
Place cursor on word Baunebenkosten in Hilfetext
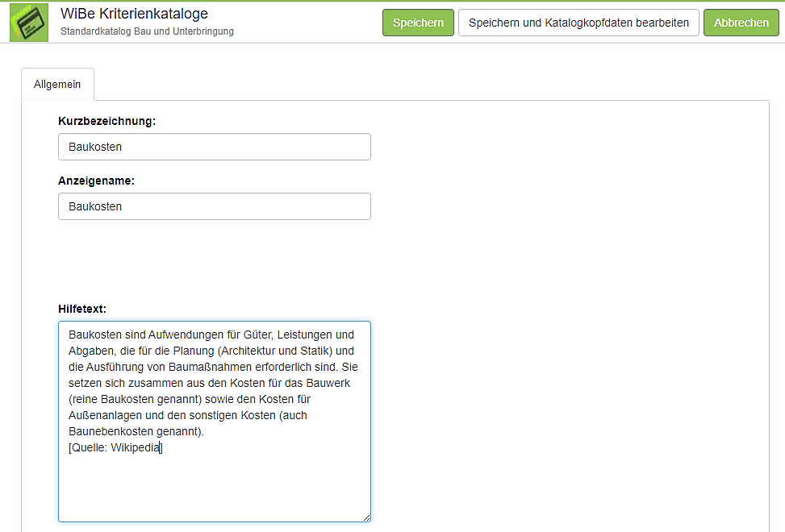click(x=106, y=432)
